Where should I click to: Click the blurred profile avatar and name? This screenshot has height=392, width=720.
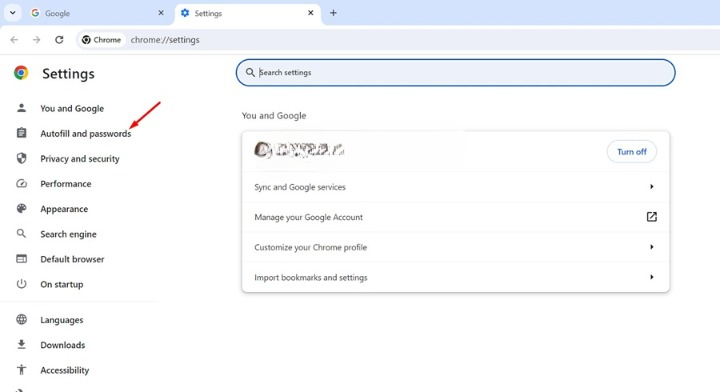[x=299, y=150]
